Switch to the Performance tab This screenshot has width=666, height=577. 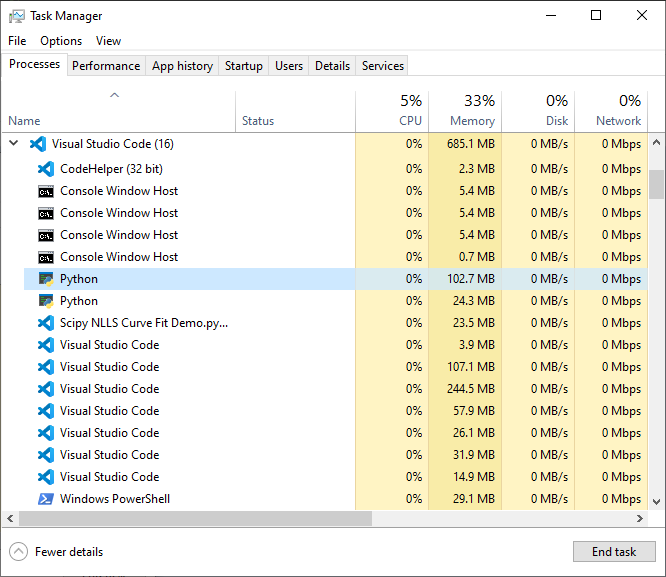coord(106,66)
